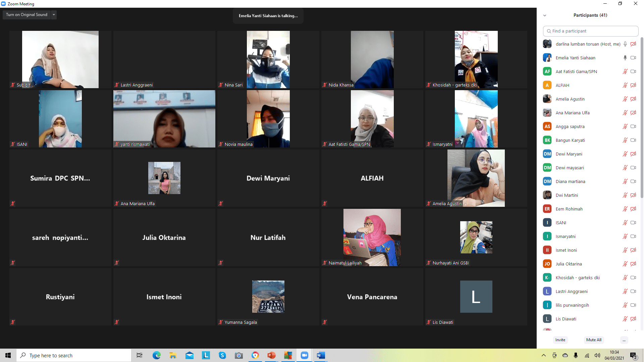Open PowerPoint from the taskbar
The width and height of the screenshot is (644, 362).
coord(271,355)
